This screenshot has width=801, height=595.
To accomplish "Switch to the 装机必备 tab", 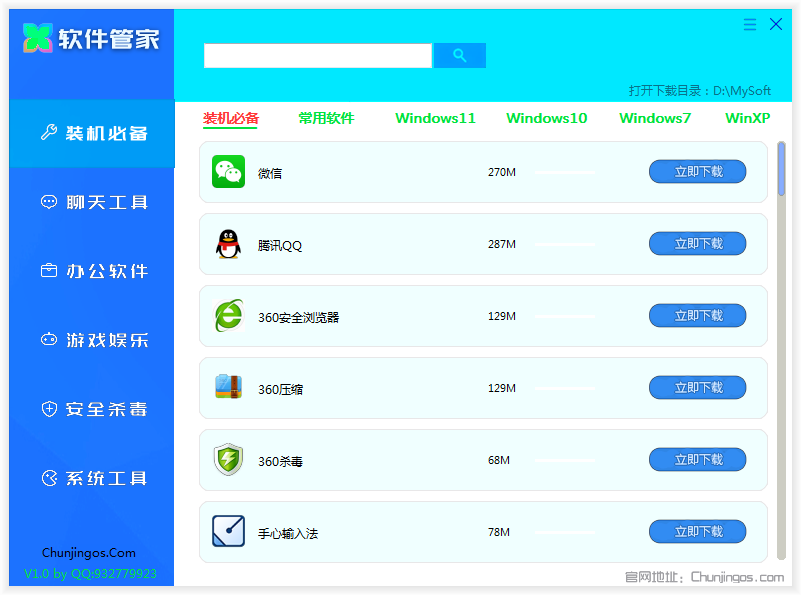I will coord(231,118).
